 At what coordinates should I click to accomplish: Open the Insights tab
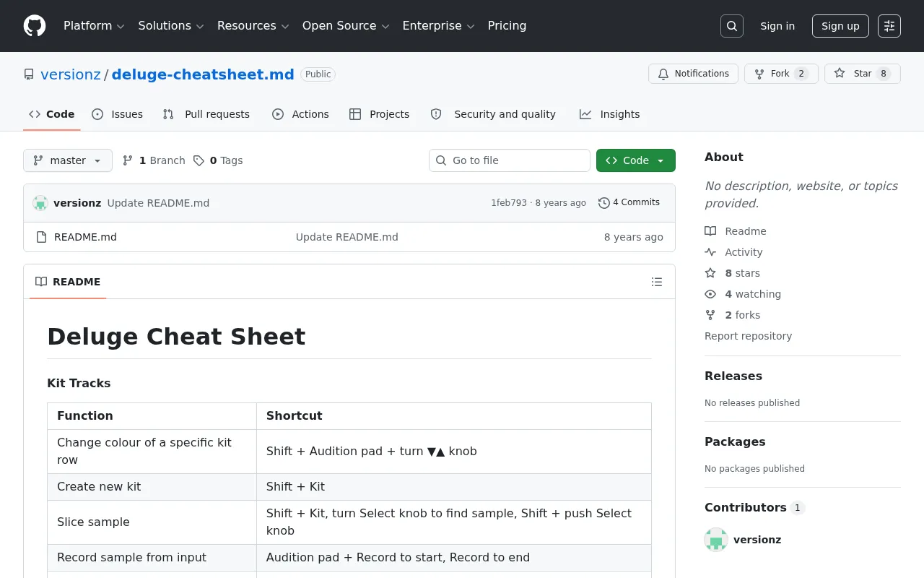610,114
